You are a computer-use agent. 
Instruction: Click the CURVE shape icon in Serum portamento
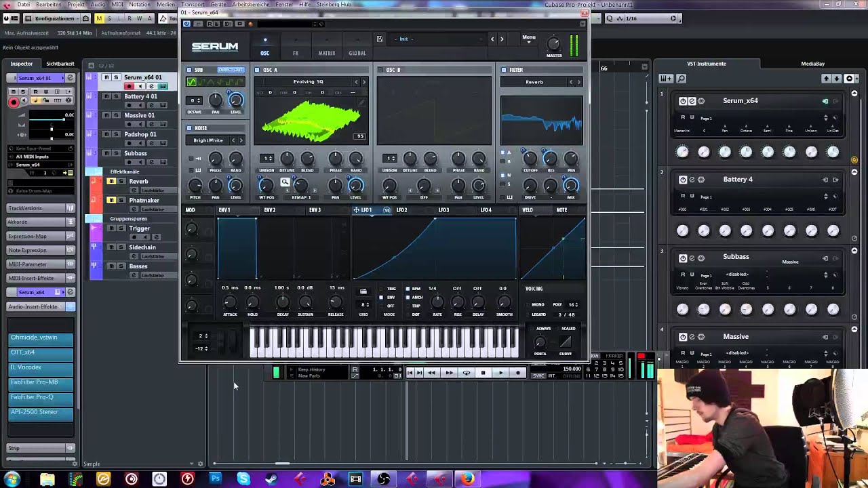566,342
